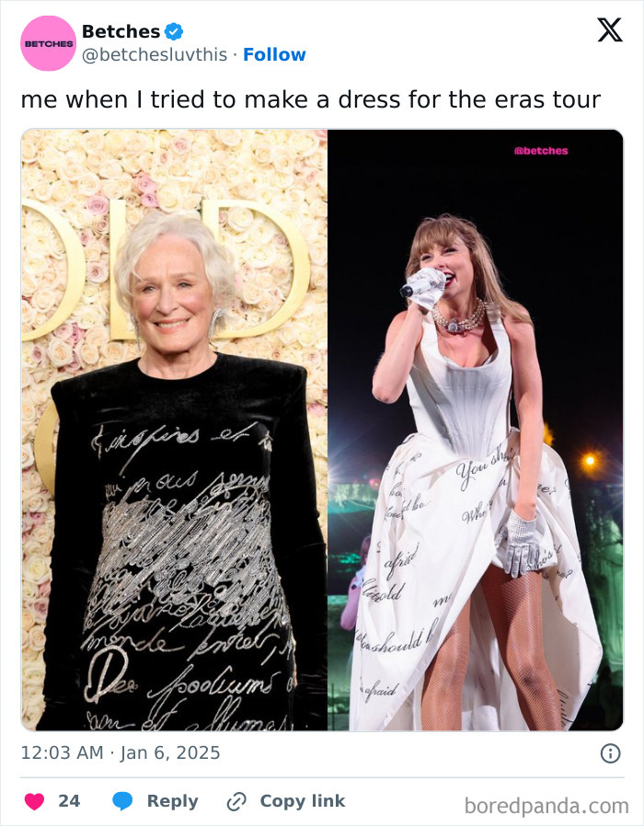Click the tweet text about eras tour dress
Viewport: 644px width, 826px height.
[x=310, y=99]
